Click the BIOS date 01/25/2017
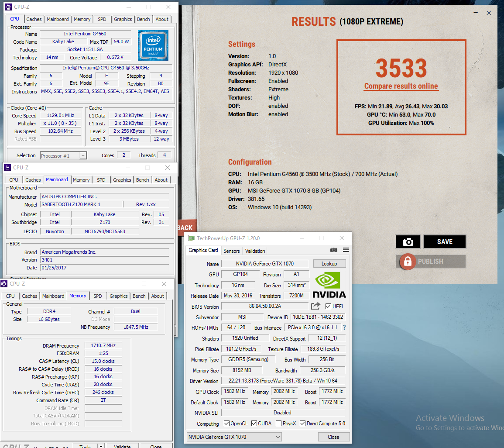The height and width of the screenshot is (448, 504). coord(104,268)
